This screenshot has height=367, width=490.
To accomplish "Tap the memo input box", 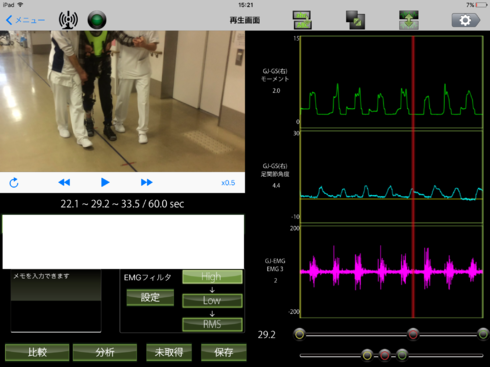I will [x=56, y=301].
